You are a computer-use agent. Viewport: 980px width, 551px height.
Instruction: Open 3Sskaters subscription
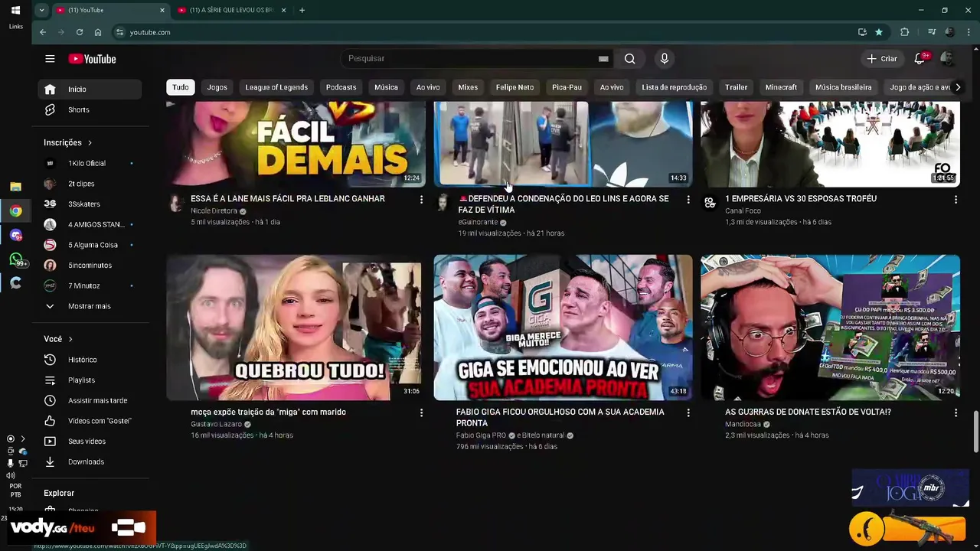(90, 204)
